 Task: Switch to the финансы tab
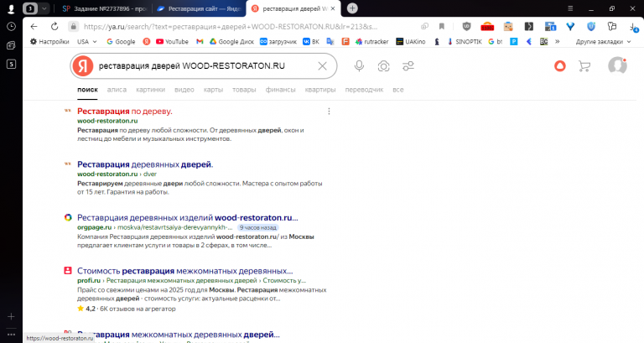(281, 90)
